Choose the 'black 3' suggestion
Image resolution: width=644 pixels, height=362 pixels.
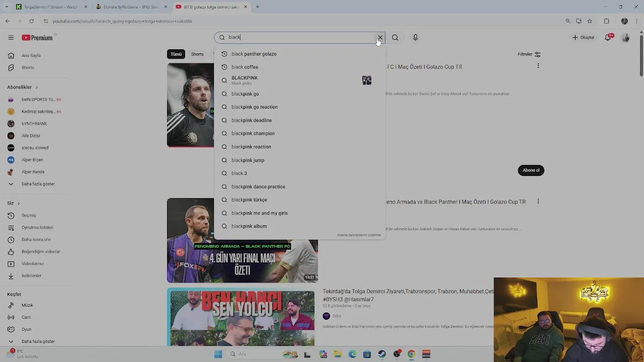299,173
